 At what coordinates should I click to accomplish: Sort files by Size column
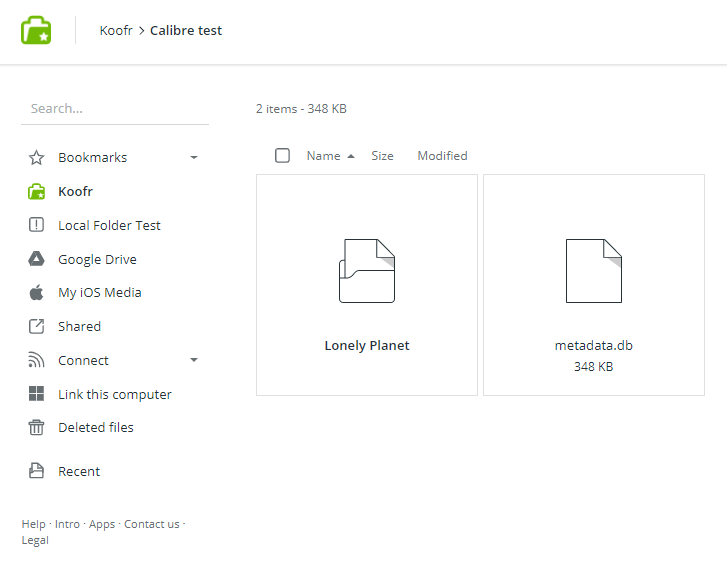coord(382,156)
